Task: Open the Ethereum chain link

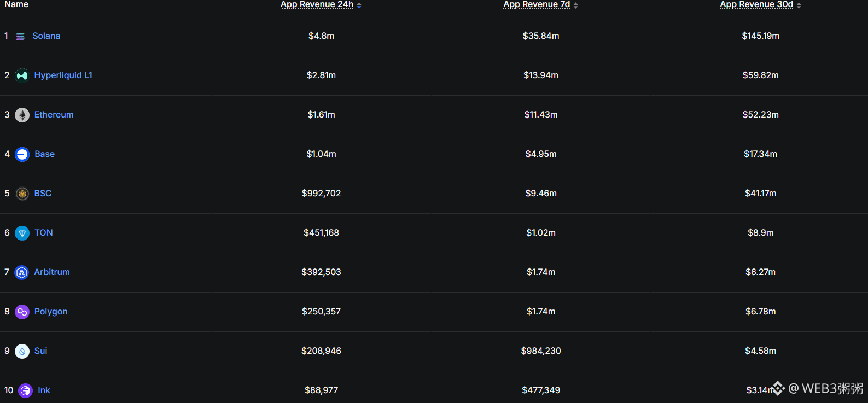Action: point(54,115)
